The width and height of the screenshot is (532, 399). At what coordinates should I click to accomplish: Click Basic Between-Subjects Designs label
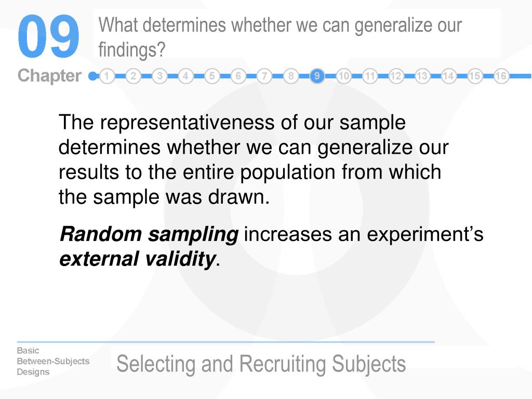point(54,361)
